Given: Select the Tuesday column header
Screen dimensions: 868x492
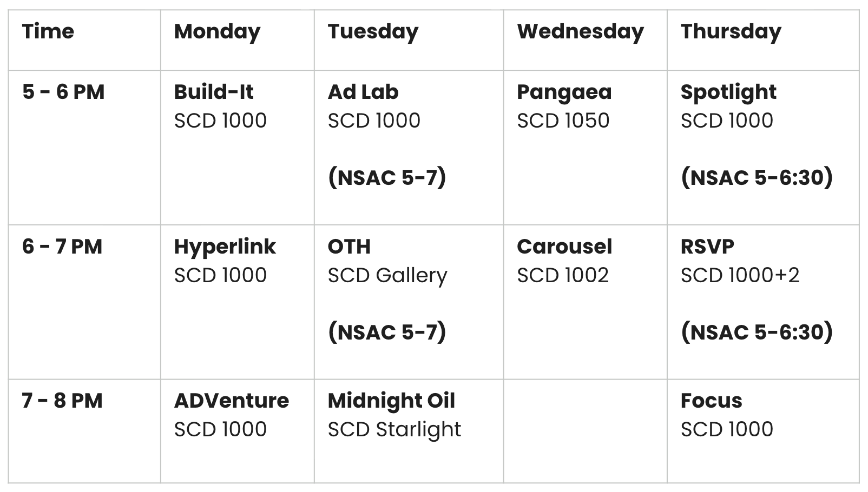Looking at the screenshot, I should (x=409, y=40).
